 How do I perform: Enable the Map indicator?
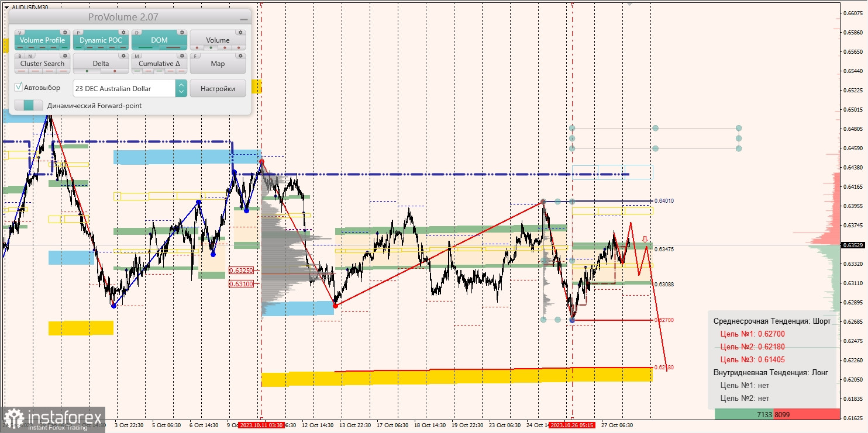coord(218,64)
